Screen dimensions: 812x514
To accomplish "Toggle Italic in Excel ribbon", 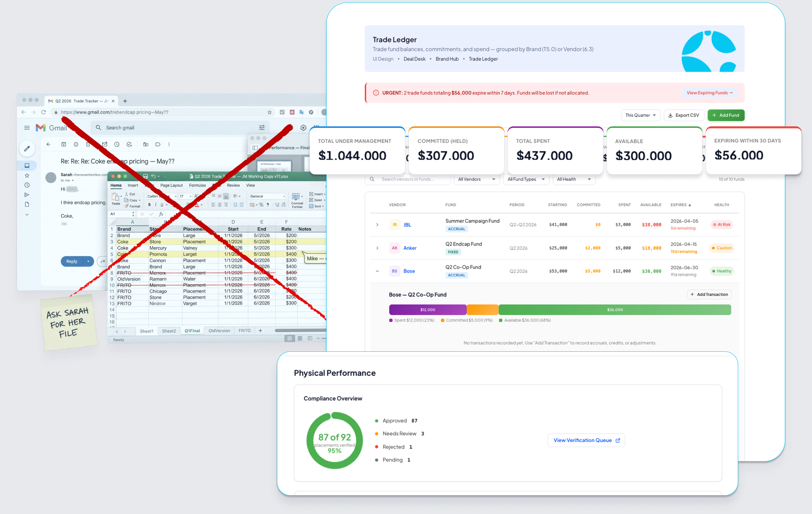I will pos(156,205).
